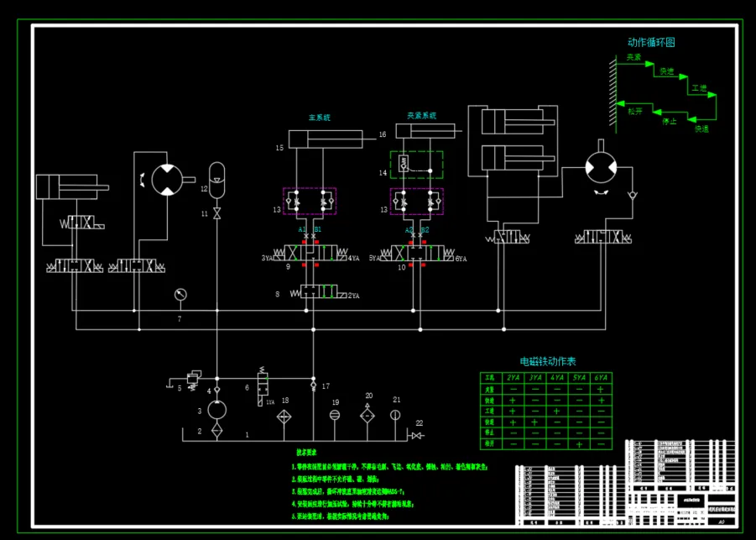
Task: Select the drain valve symbol labeled 22
Action: [x=416, y=436]
